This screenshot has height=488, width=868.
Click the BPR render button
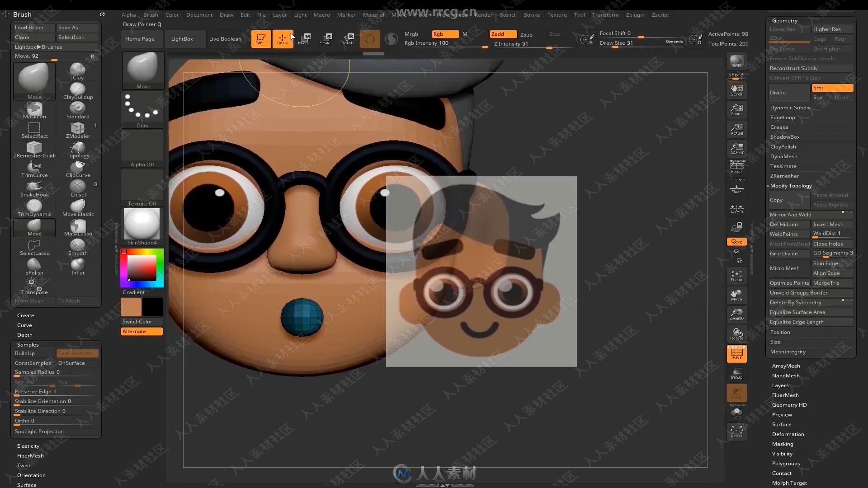736,61
